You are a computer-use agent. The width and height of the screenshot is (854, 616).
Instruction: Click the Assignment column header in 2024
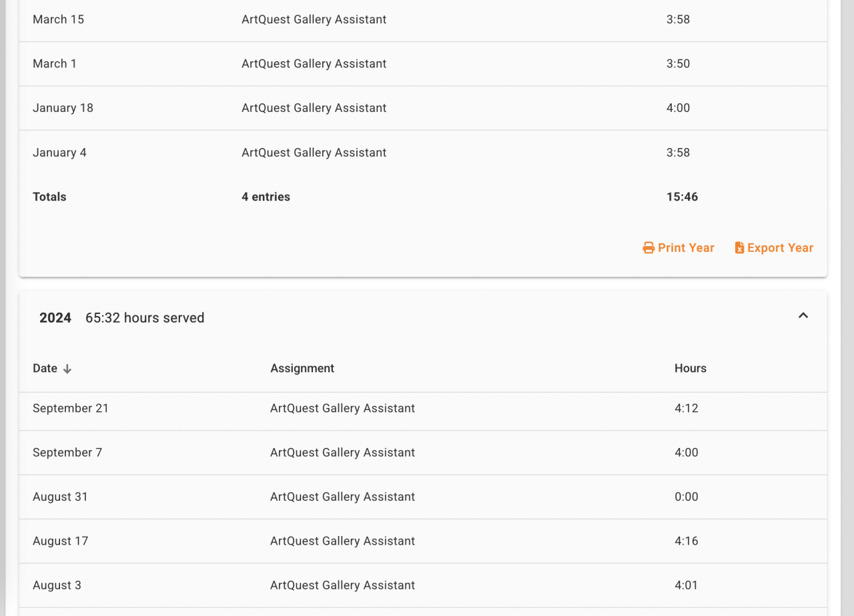[302, 368]
